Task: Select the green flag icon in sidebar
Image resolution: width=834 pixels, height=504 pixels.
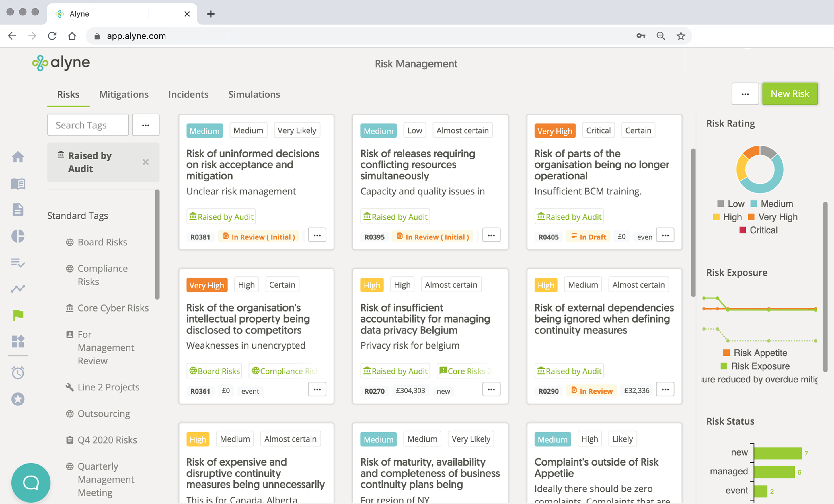Action: 18,315
